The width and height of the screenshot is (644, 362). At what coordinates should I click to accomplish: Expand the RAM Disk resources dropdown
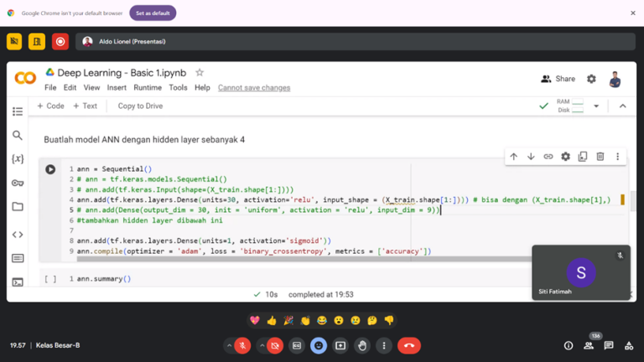[596, 106]
